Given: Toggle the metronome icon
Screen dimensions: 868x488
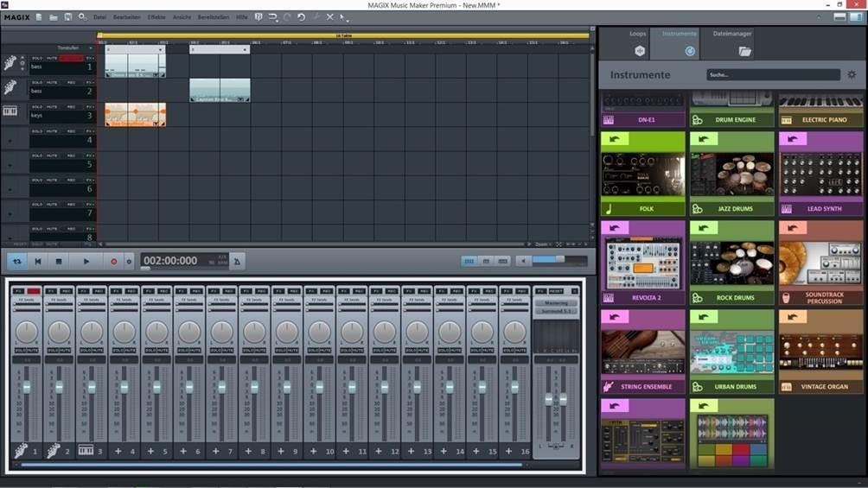Looking at the screenshot, I should (x=237, y=261).
